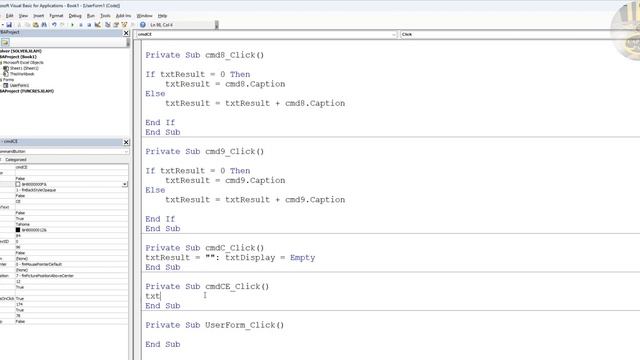
Task: Click the blue Help question mark icon
Action: pyautogui.click(x=142, y=25)
